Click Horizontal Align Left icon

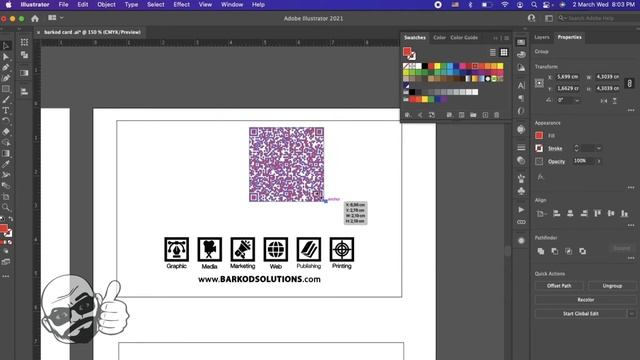[556, 213]
